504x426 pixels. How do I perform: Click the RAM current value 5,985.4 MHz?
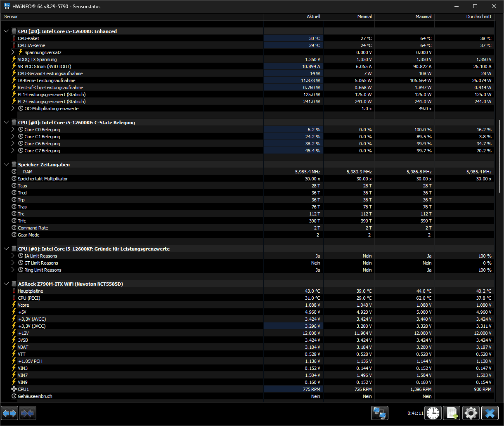[308, 172]
